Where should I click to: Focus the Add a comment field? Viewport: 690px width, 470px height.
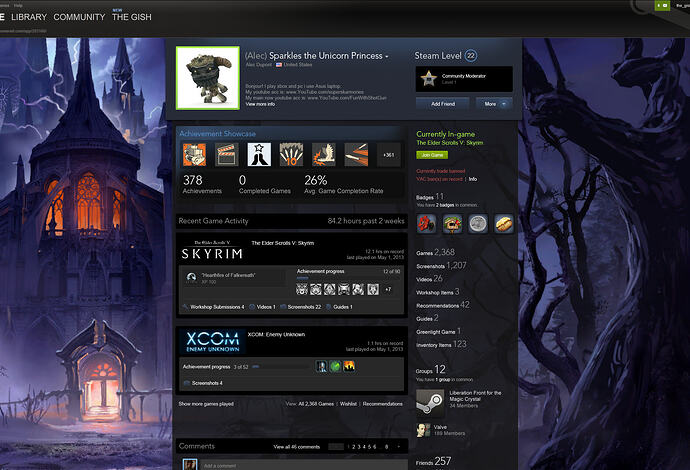click(304, 465)
